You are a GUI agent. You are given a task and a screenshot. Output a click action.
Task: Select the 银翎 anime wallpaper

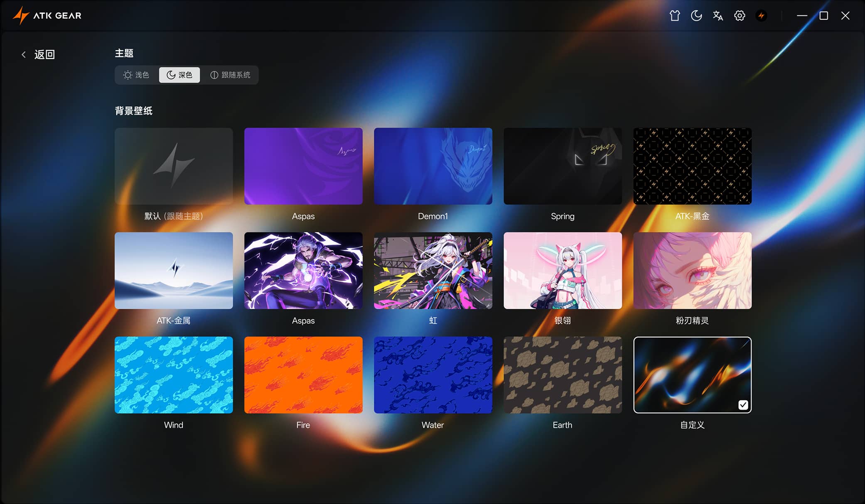[563, 270]
